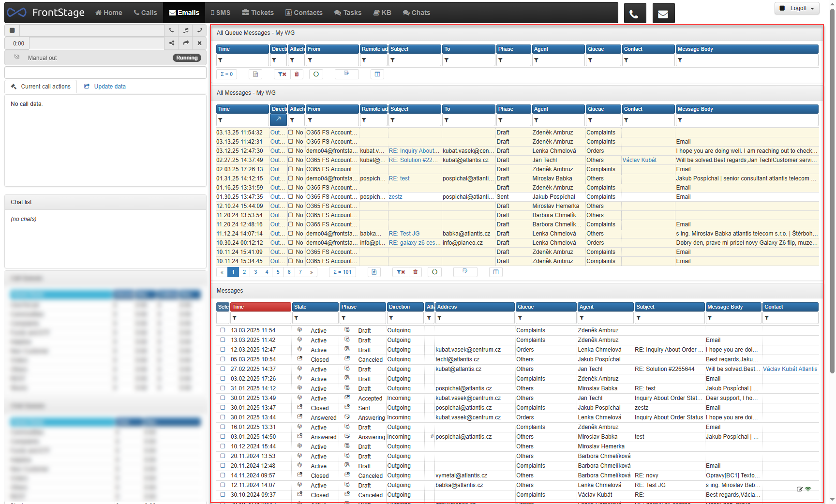The height and width of the screenshot is (504, 836).
Task: Check the box for the 13.03.2025 11:42 message
Action: point(223,340)
